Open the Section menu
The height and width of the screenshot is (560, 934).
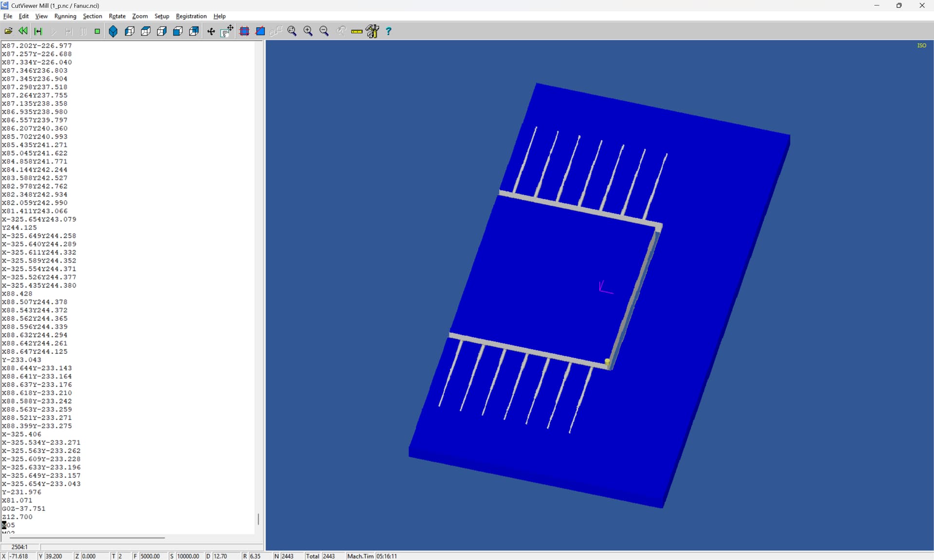92,16
